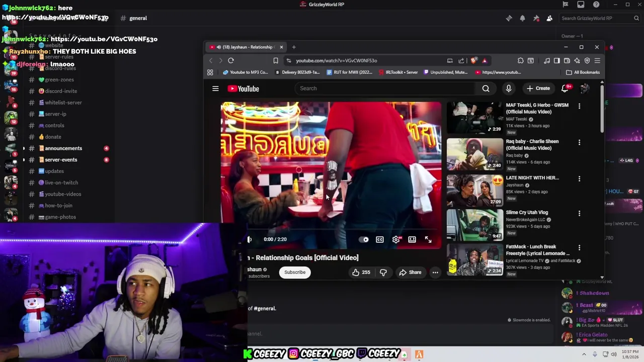Close the Jayshaun YouTube browser tab

281,47
